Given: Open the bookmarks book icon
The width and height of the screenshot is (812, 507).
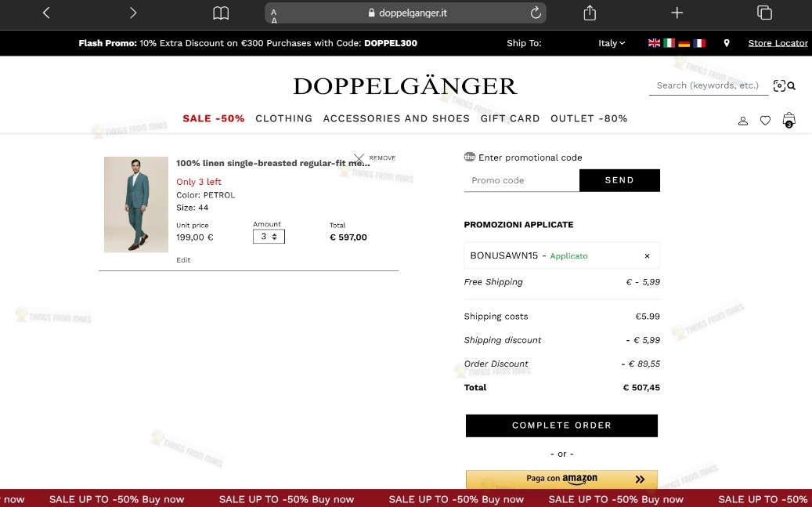Looking at the screenshot, I should [221, 13].
